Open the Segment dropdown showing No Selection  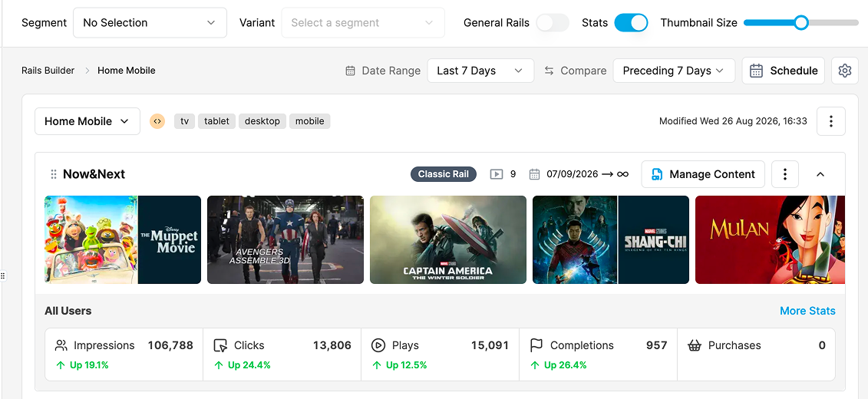click(x=150, y=23)
